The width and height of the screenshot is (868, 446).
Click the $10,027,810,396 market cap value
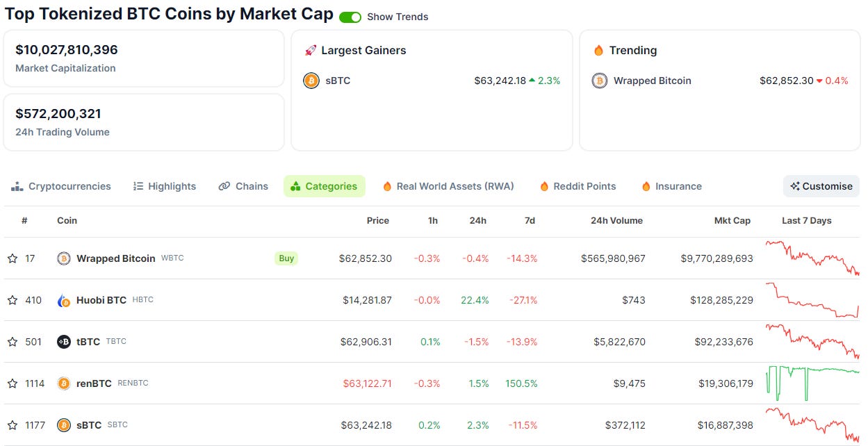[67, 50]
